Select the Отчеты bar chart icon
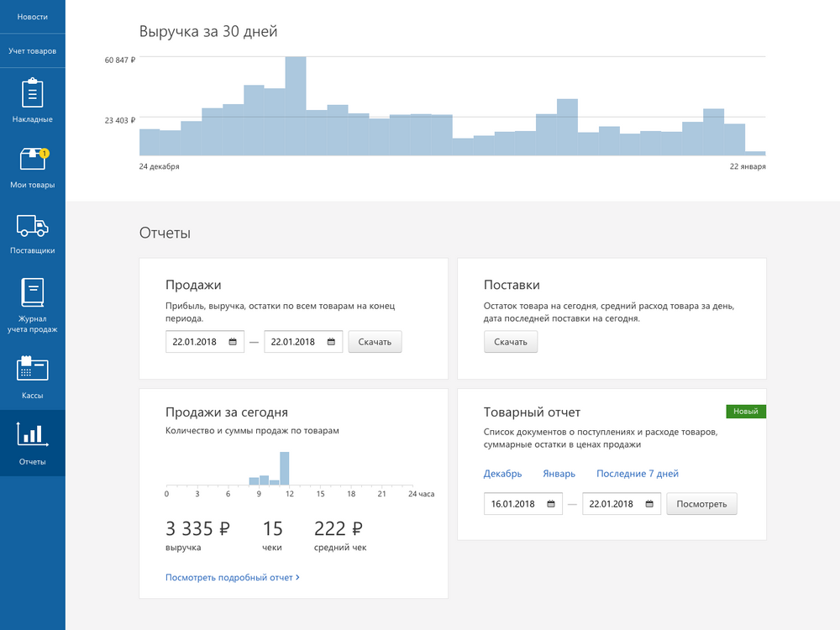840x630 pixels. click(32, 434)
